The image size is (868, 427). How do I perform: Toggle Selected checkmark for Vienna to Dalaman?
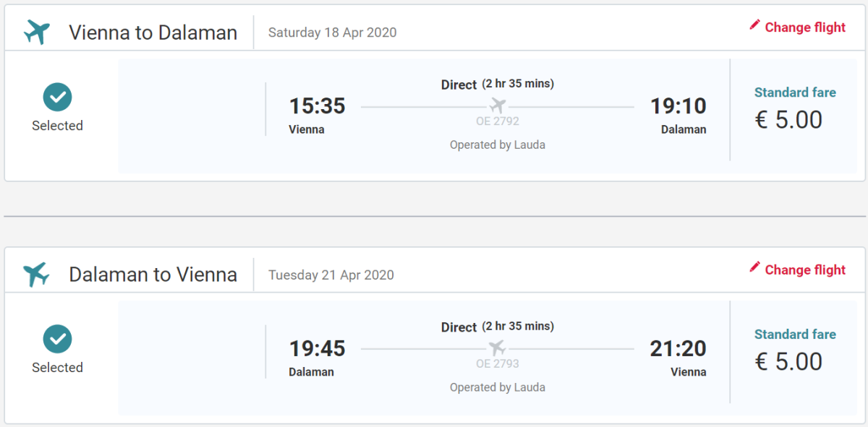click(57, 97)
